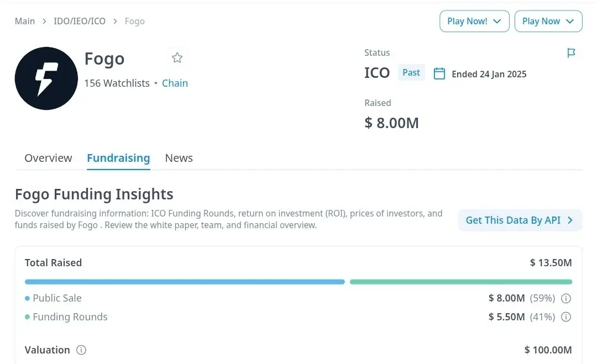Navigate to IDO/IEO/ICO breadcrumb link
This screenshot has width=597, height=364.
(80, 21)
